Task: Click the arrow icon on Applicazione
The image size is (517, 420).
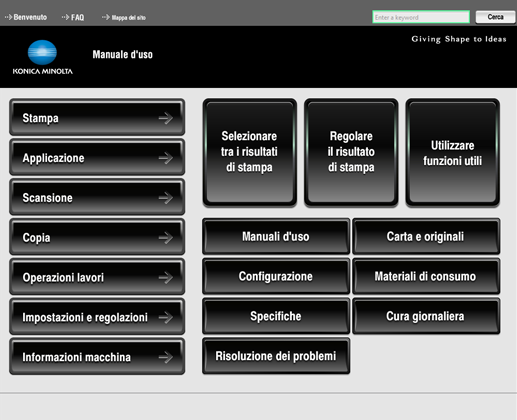Action: pyautogui.click(x=166, y=158)
